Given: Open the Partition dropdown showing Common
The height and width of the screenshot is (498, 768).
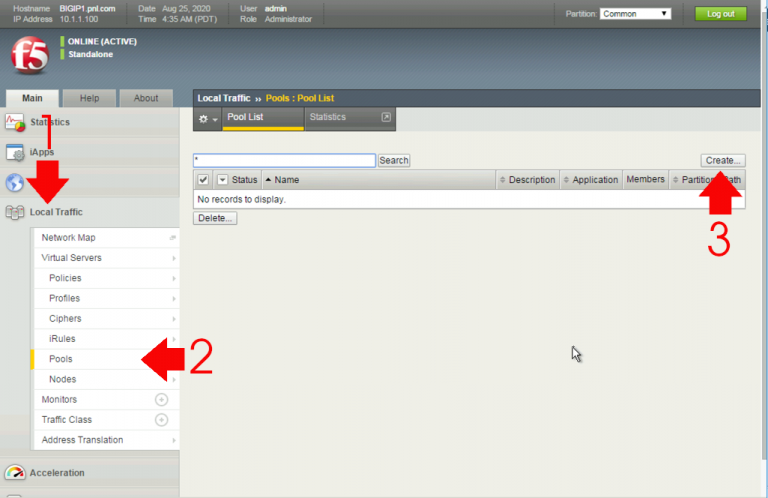Looking at the screenshot, I should [x=635, y=14].
